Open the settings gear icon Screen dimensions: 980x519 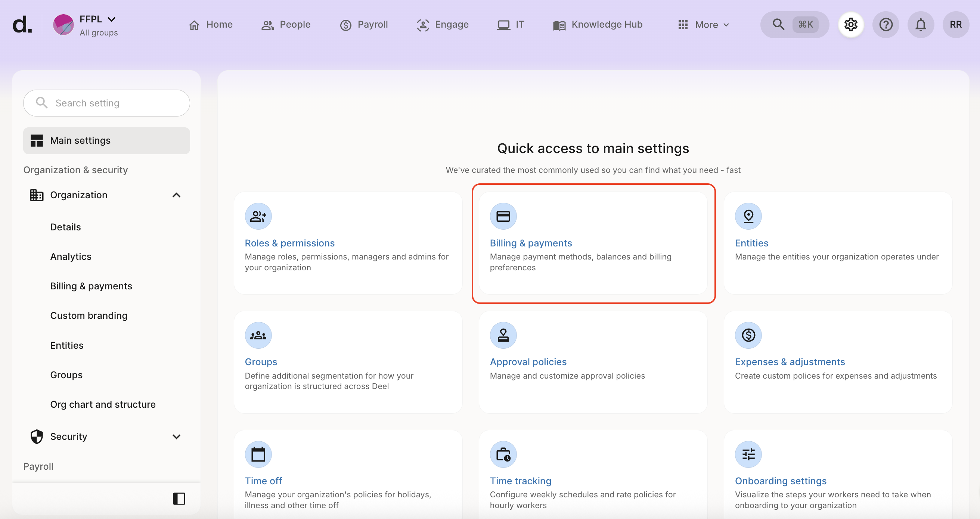pos(851,25)
